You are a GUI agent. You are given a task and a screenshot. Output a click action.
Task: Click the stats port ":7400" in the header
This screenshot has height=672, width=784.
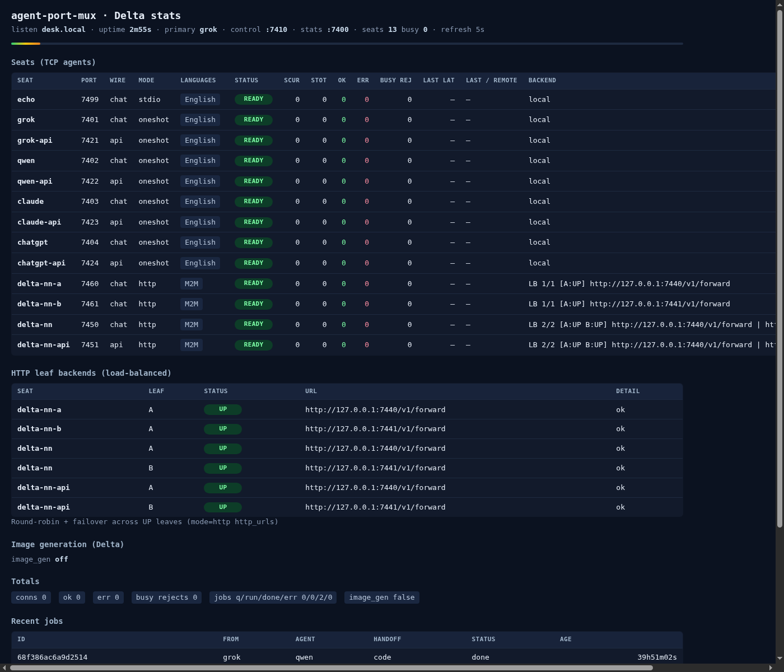[338, 29]
